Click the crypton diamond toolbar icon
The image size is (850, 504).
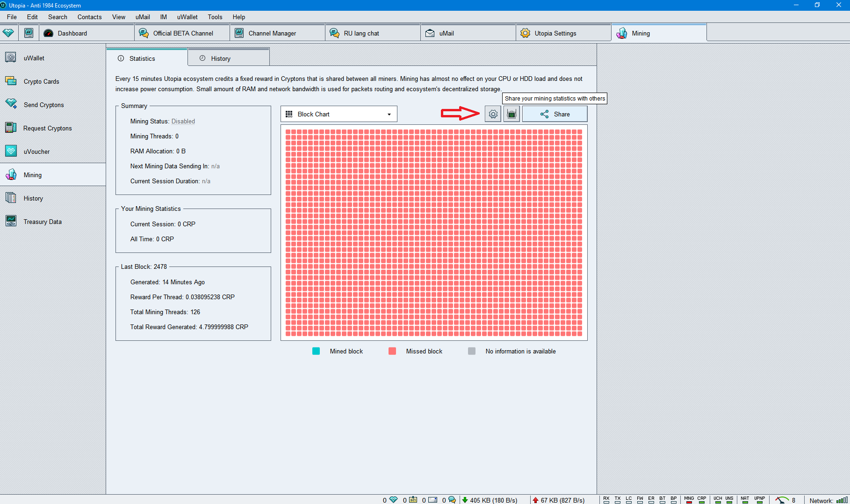tap(8, 33)
